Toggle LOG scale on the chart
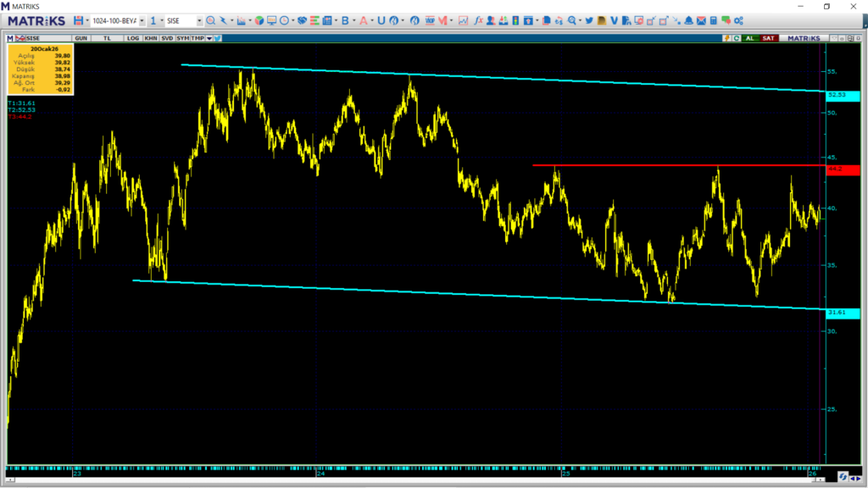Image resolution: width=868 pixels, height=488 pixels. coord(133,38)
